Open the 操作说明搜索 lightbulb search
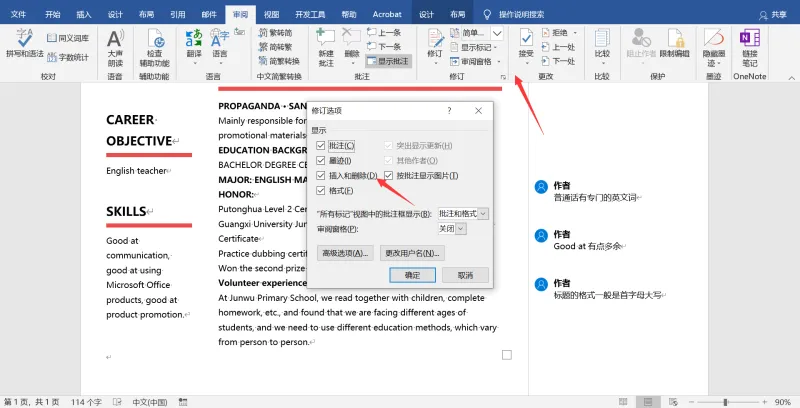The height and width of the screenshot is (408, 800). [513, 14]
